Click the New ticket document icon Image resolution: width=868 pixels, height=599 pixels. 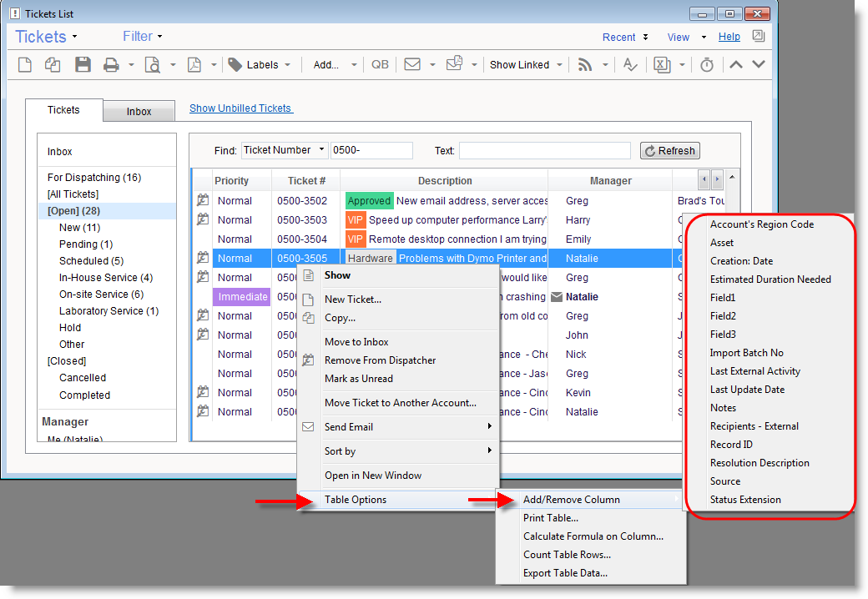[25, 65]
